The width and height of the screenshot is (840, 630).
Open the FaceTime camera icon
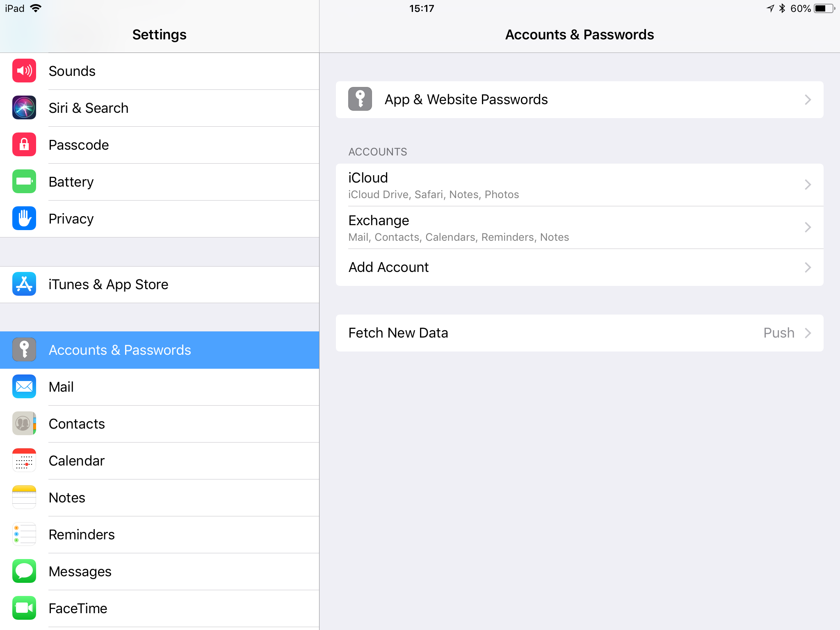point(24,608)
